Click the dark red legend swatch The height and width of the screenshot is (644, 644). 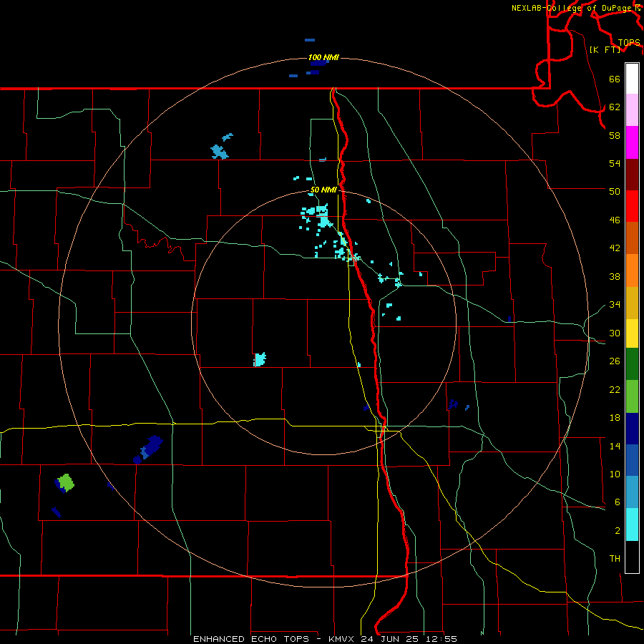coord(632,175)
